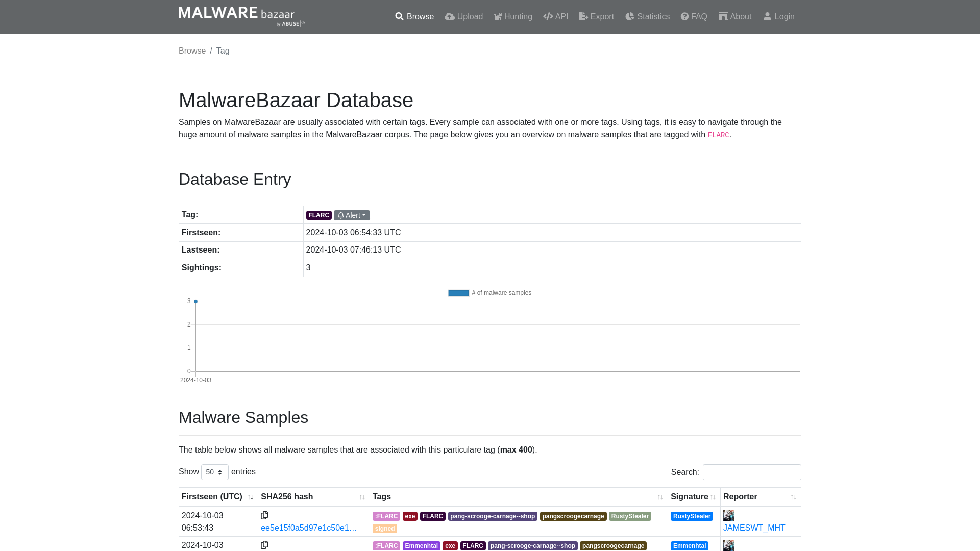Click the Browse breadcrumb link
The height and width of the screenshot is (551, 980).
pyautogui.click(x=192, y=51)
